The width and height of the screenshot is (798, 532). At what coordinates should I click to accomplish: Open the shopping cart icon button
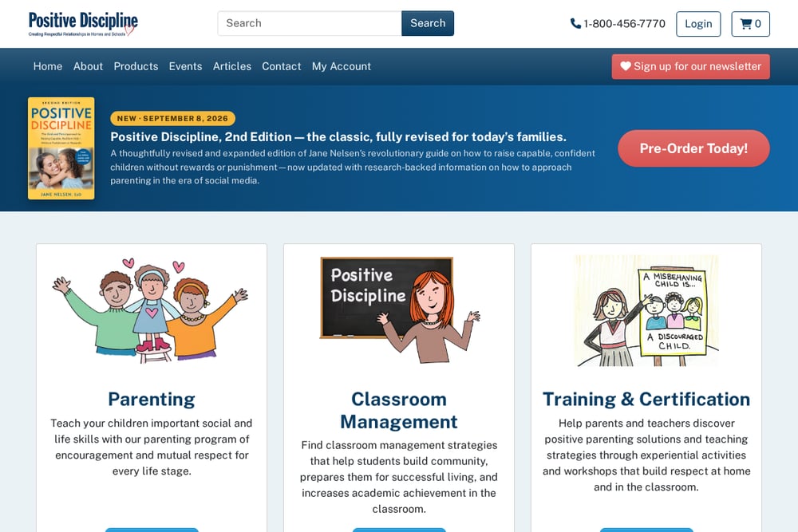[x=750, y=24]
